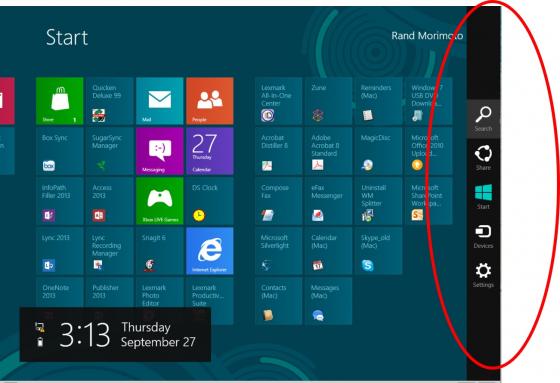Image resolution: width=560 pixels, height=383 pixels.
Task: Open the Mail tile
Action: [160, 101]
